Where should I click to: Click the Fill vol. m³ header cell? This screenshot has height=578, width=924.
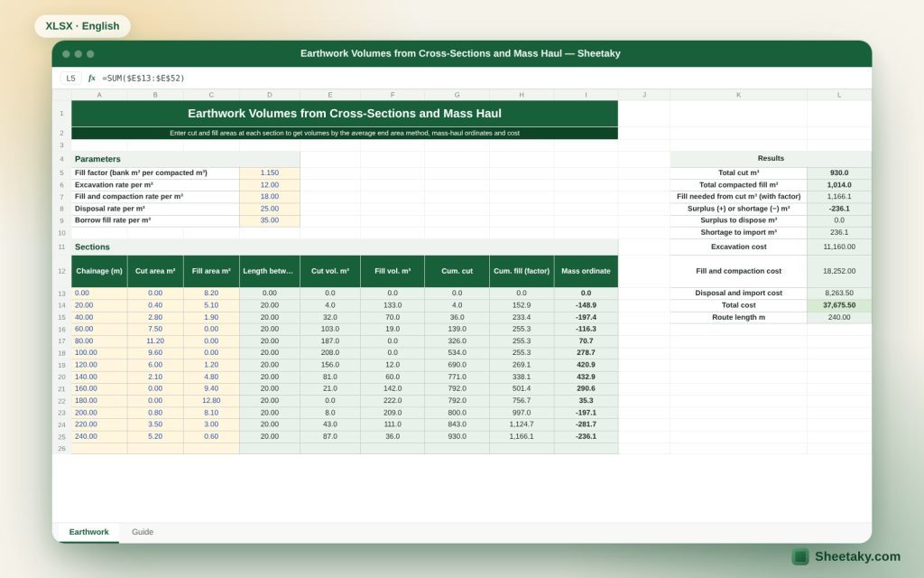(x=393, y=271)
